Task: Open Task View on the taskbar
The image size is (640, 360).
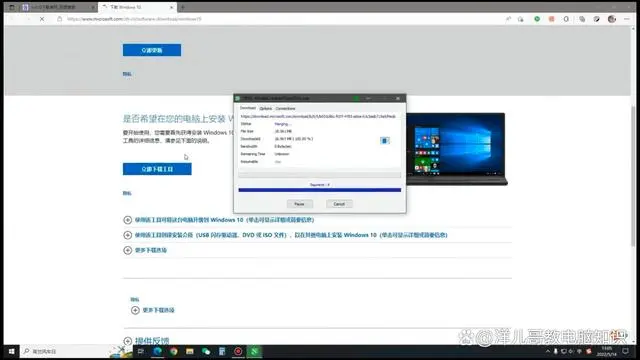Action: pyautogui.click(x=141, y=351)
